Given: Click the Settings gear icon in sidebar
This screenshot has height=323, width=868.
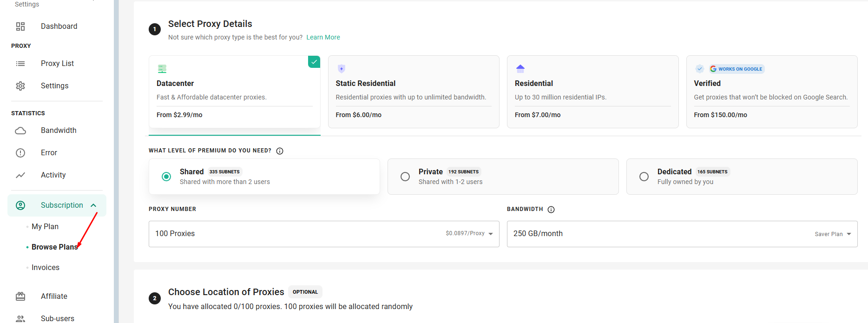Looking at the screenshot, I should pos(20,86).
